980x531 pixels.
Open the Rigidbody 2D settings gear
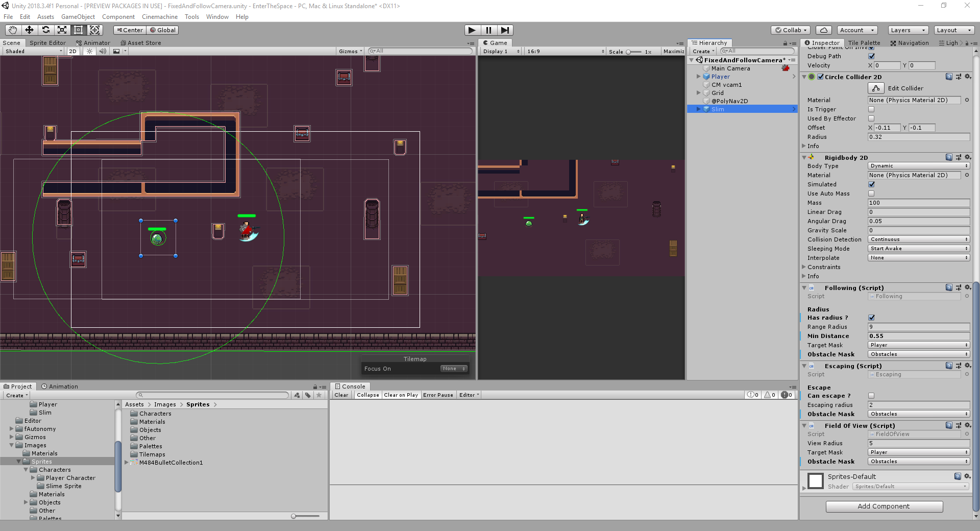pyautogui.click(x=968, y=157)
